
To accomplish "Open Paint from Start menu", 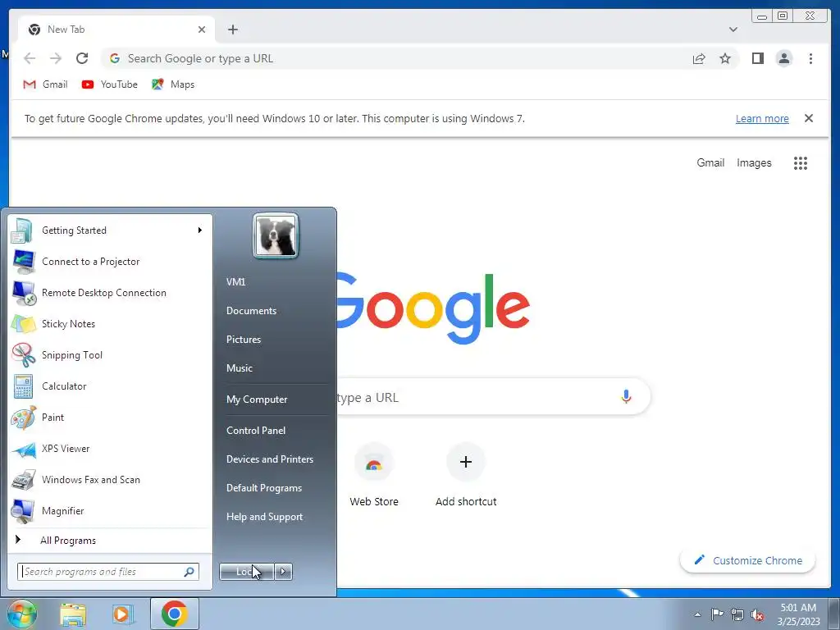I will coord(110,418).
